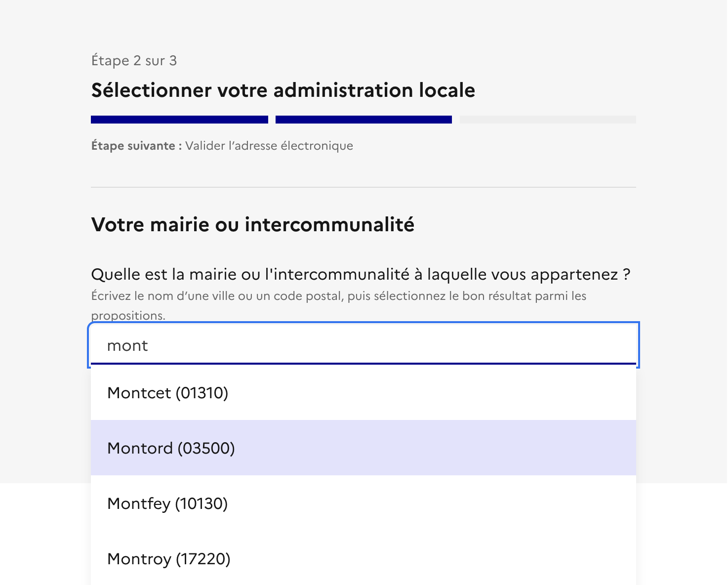This screenshot has width=728, height=585.
Task: Click the first filled progress step segment
Action: tap(179, 120)
